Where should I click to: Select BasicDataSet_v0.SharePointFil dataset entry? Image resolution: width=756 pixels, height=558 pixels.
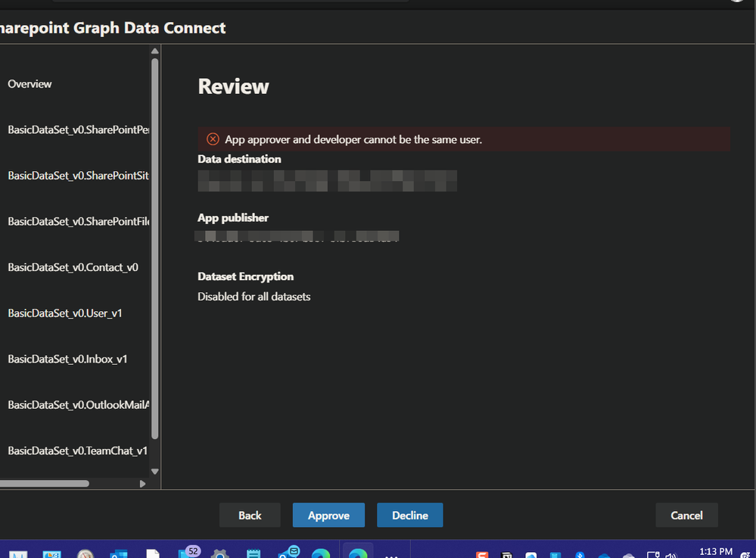[x=79, y=221]
